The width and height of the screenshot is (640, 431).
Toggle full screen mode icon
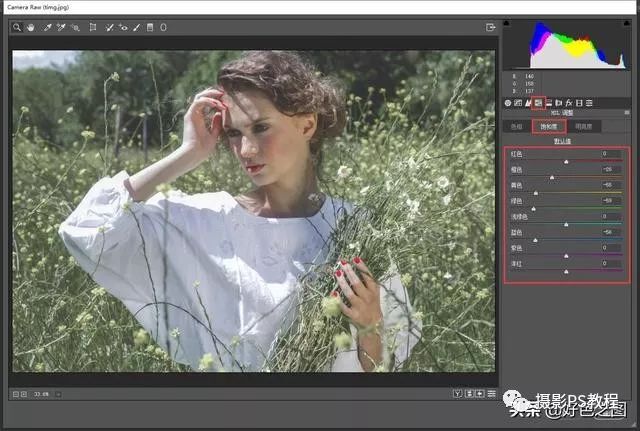491,27
